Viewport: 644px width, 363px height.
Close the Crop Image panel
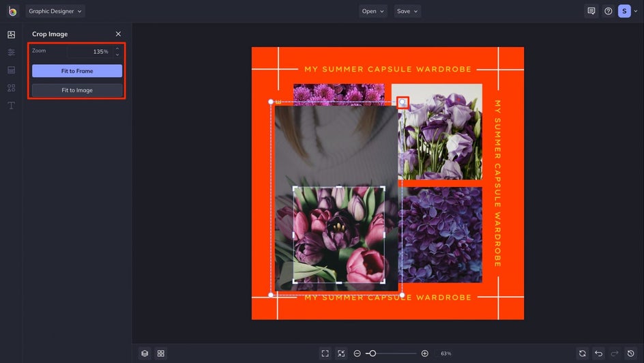point(118,33)
